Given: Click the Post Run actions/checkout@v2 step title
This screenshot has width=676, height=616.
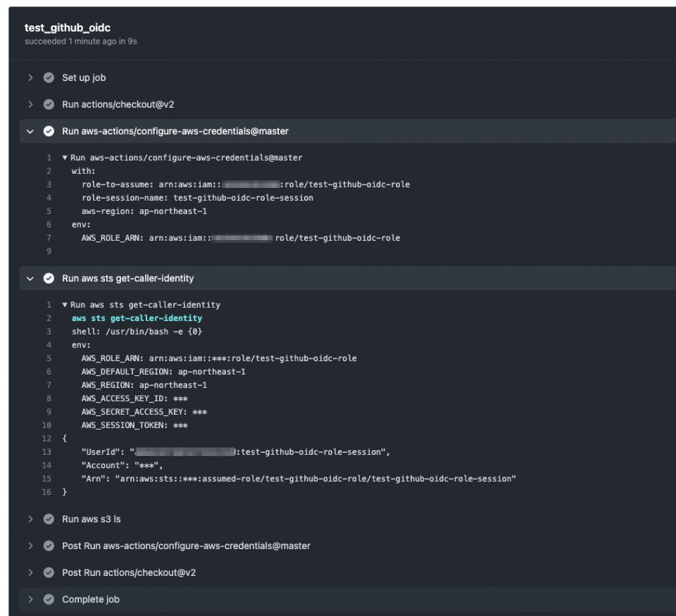Looking at the screenshot, I should [129, 572].
